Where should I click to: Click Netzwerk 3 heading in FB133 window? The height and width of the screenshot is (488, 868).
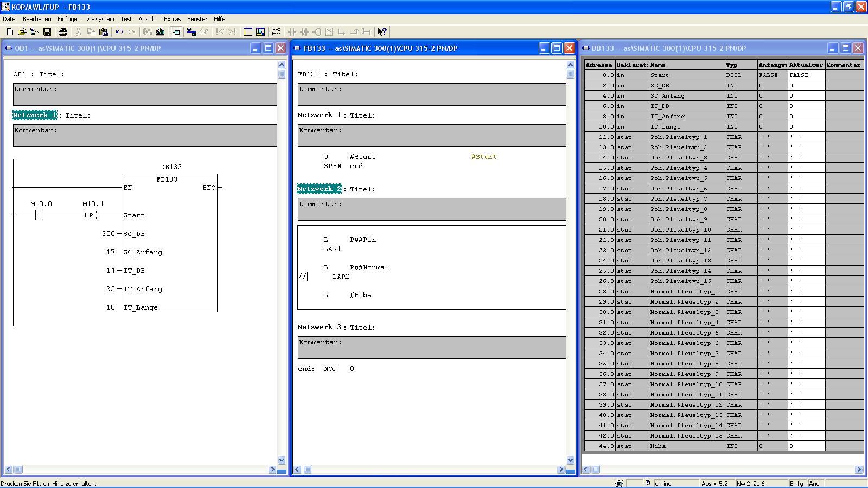[x=320, y=327]
